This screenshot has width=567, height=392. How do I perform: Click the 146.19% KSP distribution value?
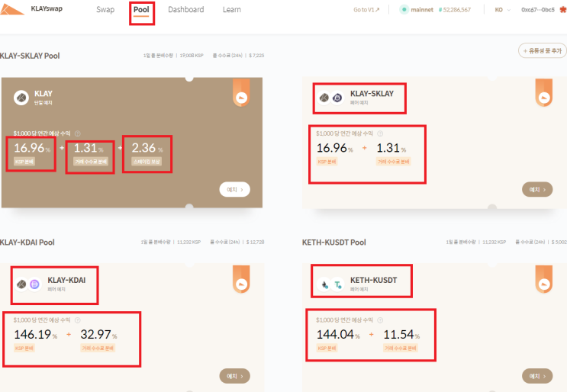click(35, 334)
